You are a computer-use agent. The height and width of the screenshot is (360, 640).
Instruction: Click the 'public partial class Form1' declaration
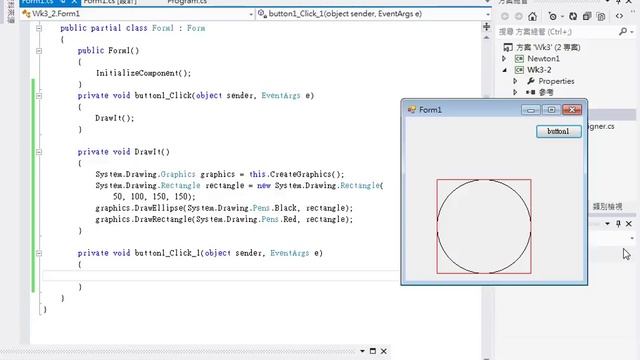pyautogui.click(x=133, y=28)
